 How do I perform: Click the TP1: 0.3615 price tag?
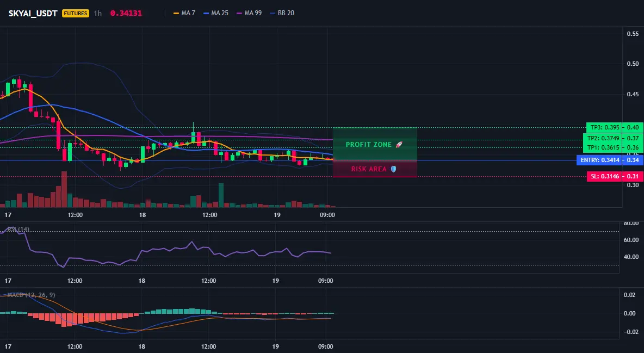(603, 147)
